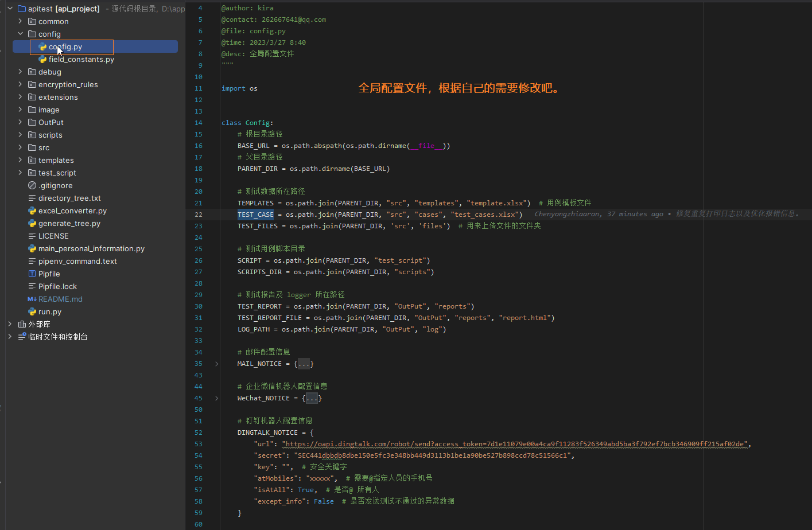The height and width of the screenshot is (530, 812).
Task: Expand the scripts folder chevron
Action: tap(20, 135)
